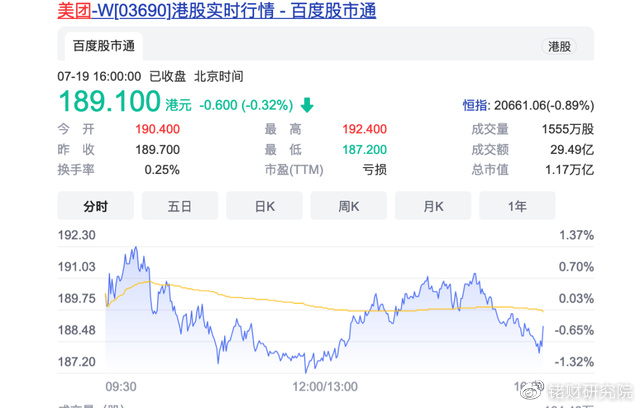The image size is (640, 408).
Task: Click the 0.03% percentage axis label
Action: [x=576, y=298]
